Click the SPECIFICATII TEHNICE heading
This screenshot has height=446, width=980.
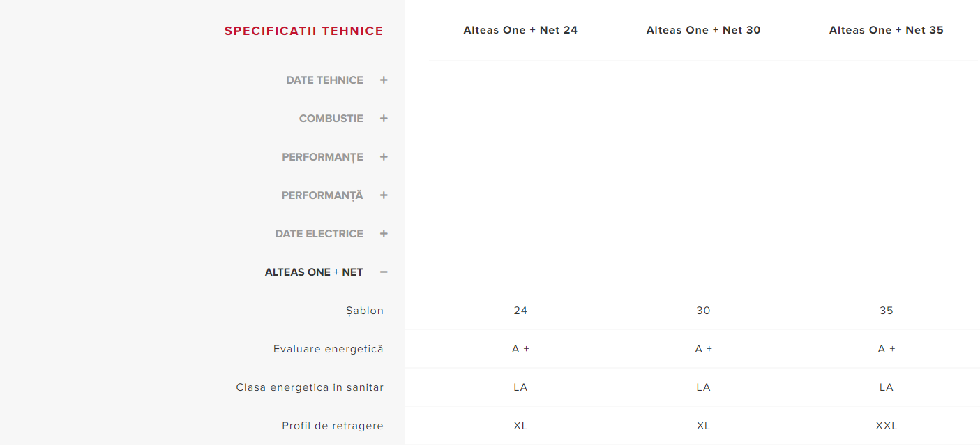coord(304,31)
